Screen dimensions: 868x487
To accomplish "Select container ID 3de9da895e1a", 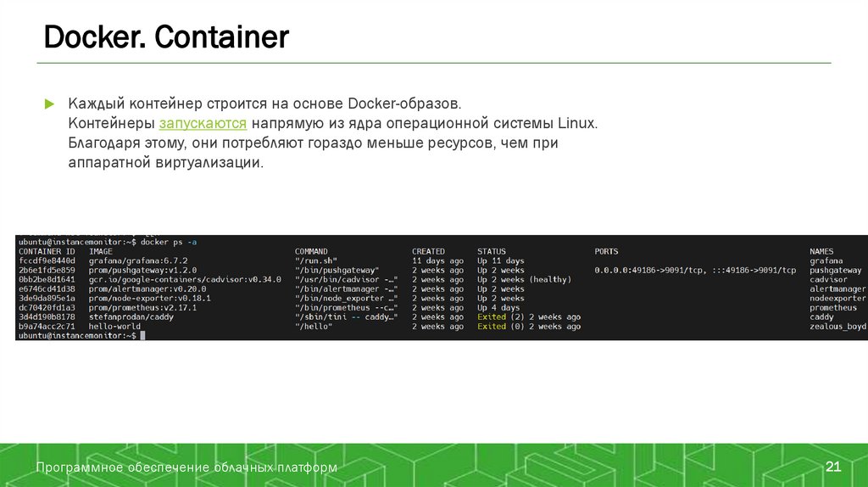I will coord(47,298).
